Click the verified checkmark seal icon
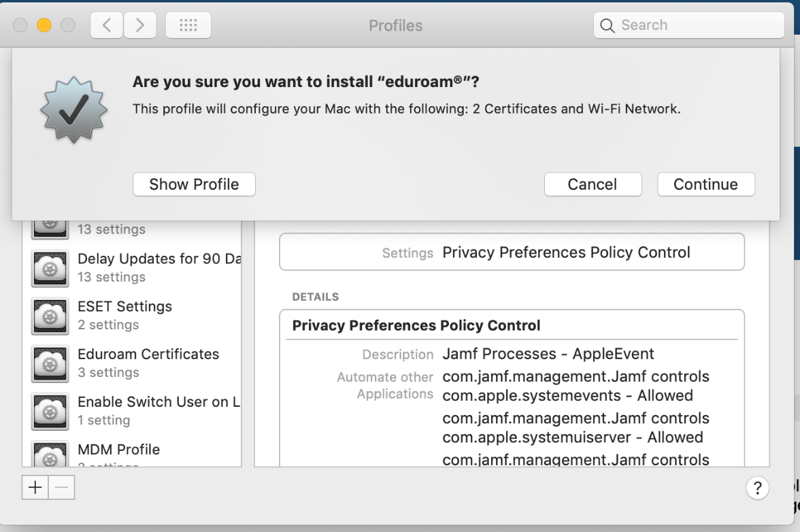 point(74,110)
